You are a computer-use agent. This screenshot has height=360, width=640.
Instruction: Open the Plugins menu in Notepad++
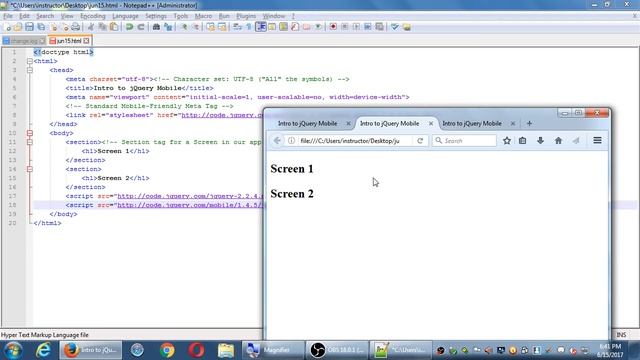coord(246,16)
